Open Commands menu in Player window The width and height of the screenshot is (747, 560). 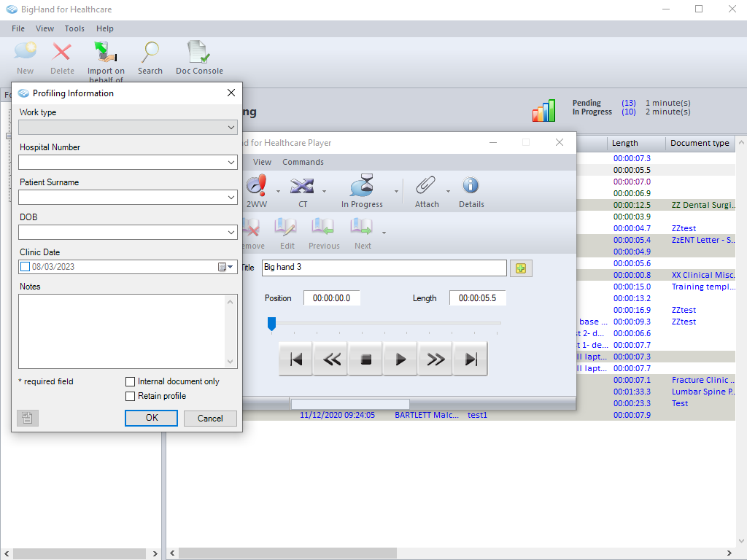[303, 162]
